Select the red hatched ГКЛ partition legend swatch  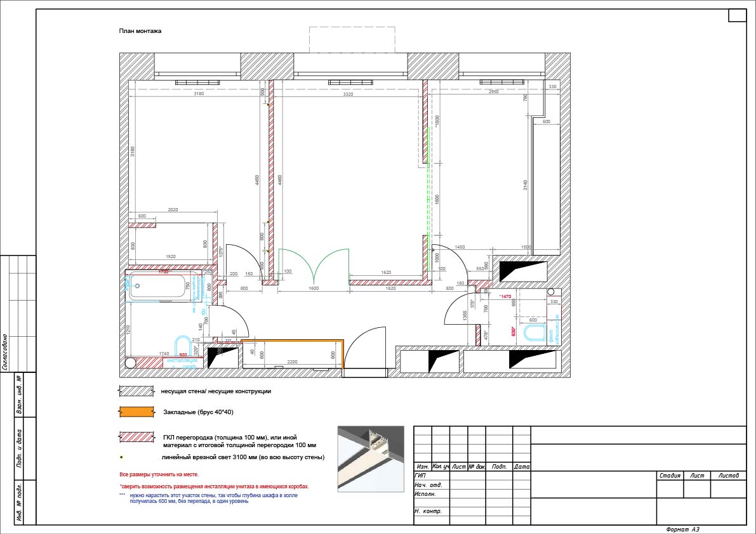[x=137, y=437]
